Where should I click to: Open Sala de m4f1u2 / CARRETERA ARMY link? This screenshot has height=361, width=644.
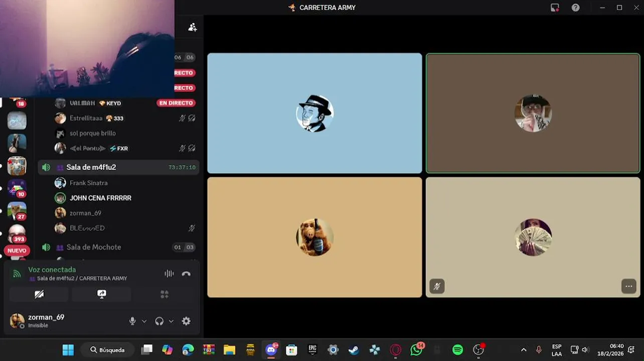pos(82,278)
